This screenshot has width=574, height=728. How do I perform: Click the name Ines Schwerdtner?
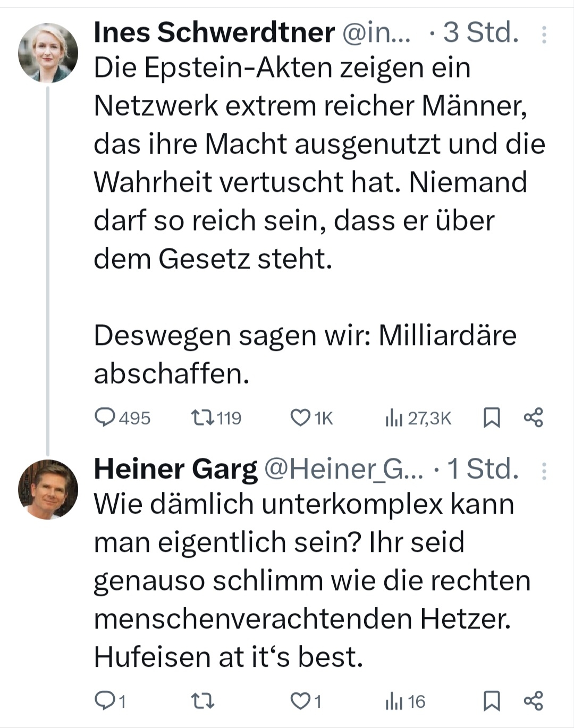214,33
